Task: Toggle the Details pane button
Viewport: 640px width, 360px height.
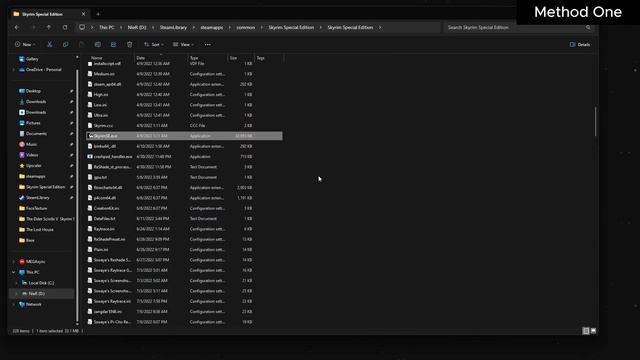Action: [x=580, y=44]
